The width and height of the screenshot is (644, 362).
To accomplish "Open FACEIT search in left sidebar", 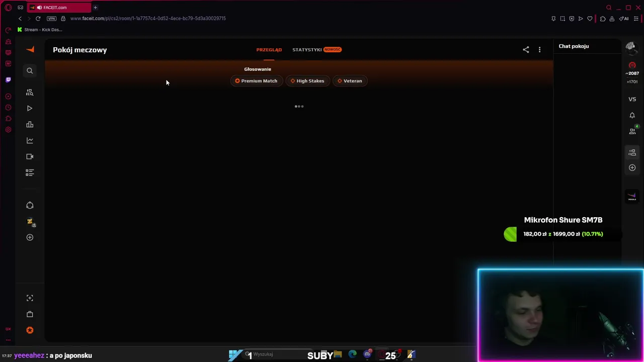I will tap(30, 71).
